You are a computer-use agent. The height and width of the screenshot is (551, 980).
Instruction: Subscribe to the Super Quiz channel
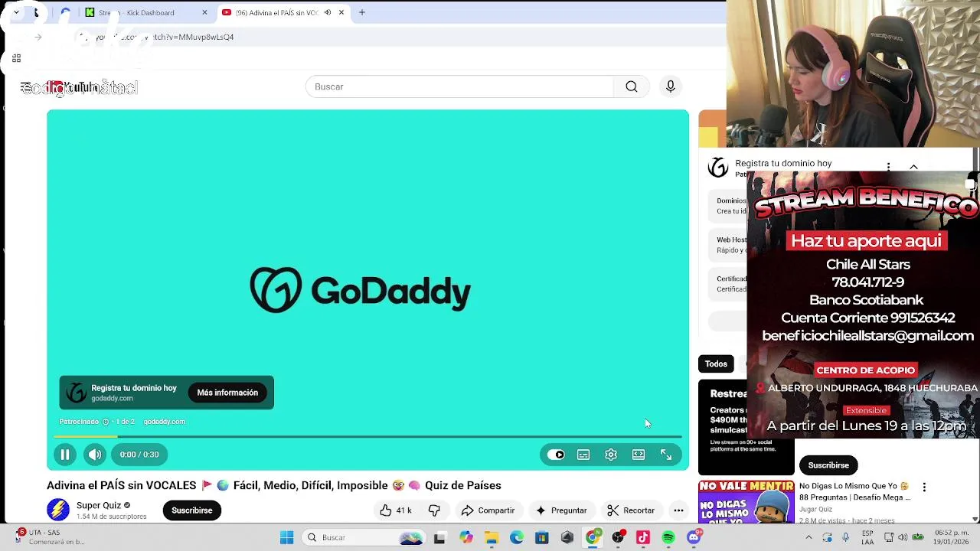click(192, 510)
